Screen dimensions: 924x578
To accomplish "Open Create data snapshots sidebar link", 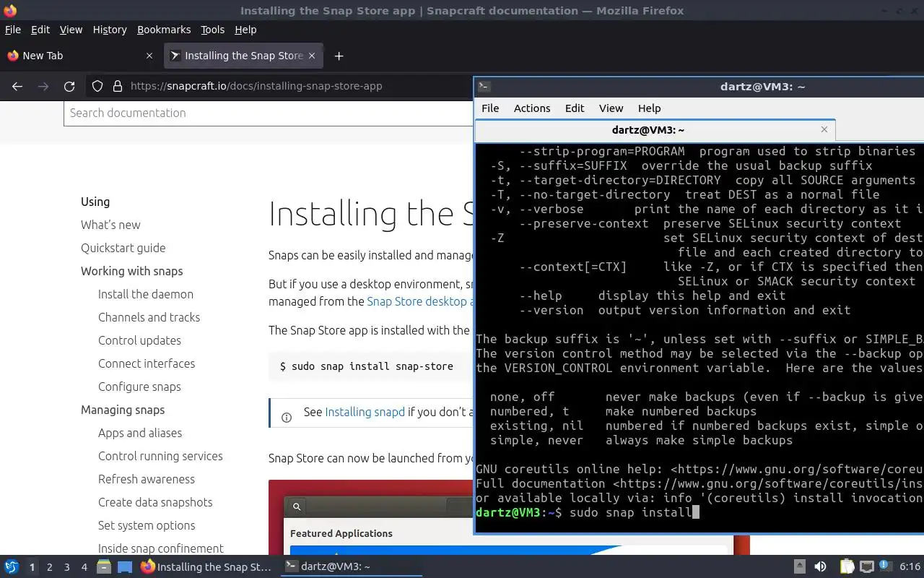I will [155, 502].
